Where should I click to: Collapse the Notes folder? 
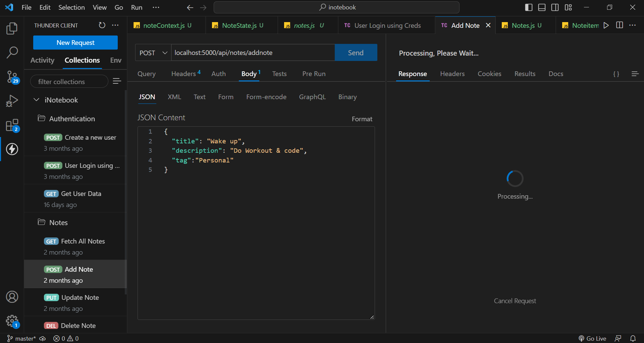58,222
